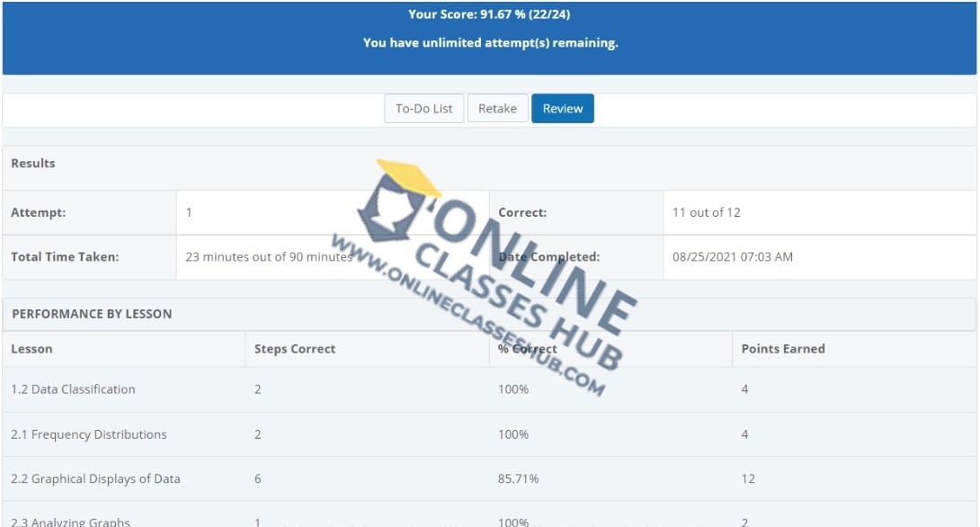Select the 2.3 Analyzing Graphs lesson
The width and height of the screenshot is (980, 527).
[70, 521]
